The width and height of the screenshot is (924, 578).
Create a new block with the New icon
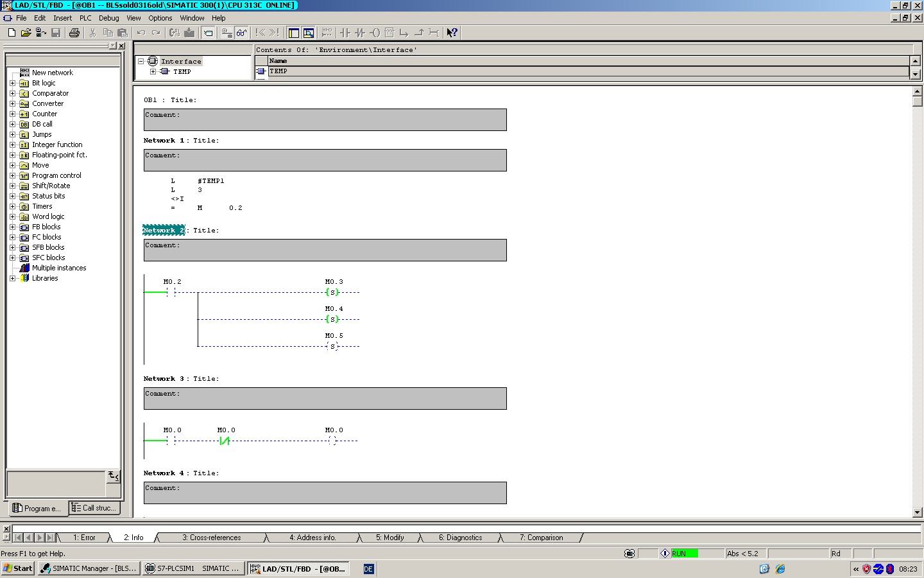pos(12,33)
